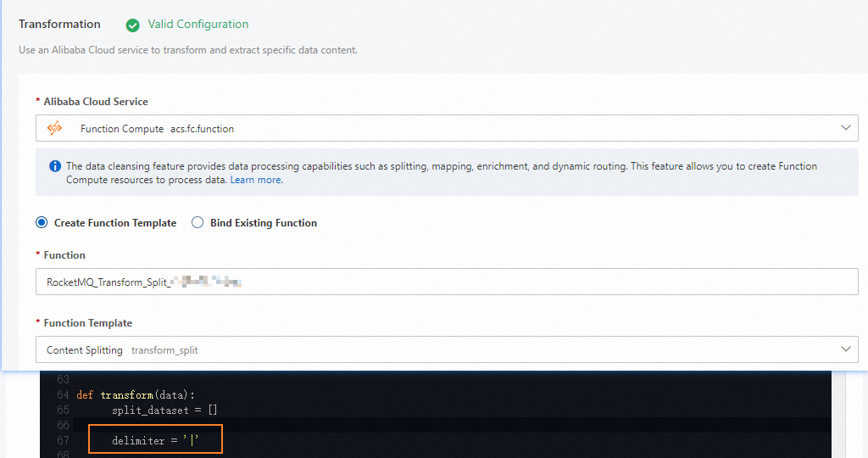Click the empty code line 66
This screenshot has height=458, width=868.
point(339,425)
